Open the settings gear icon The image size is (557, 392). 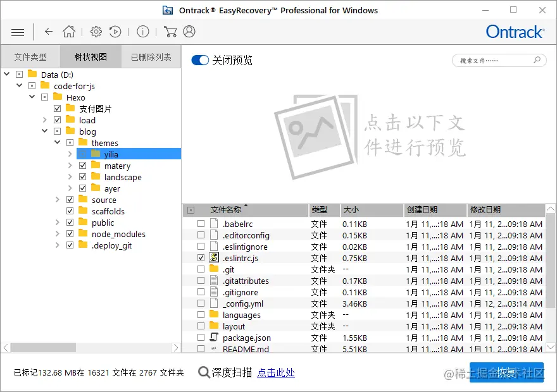pos(96,32)
